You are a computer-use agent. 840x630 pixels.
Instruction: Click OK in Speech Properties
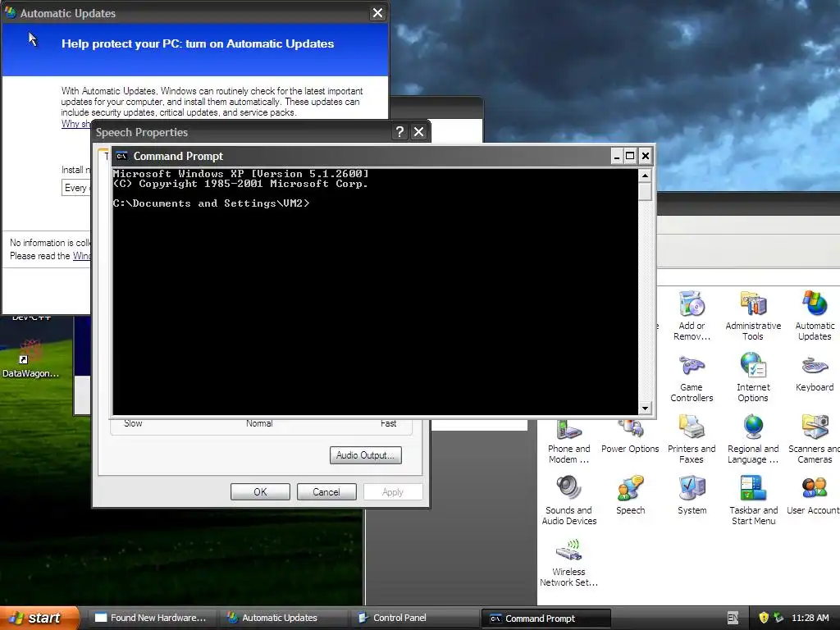(260, 492)
